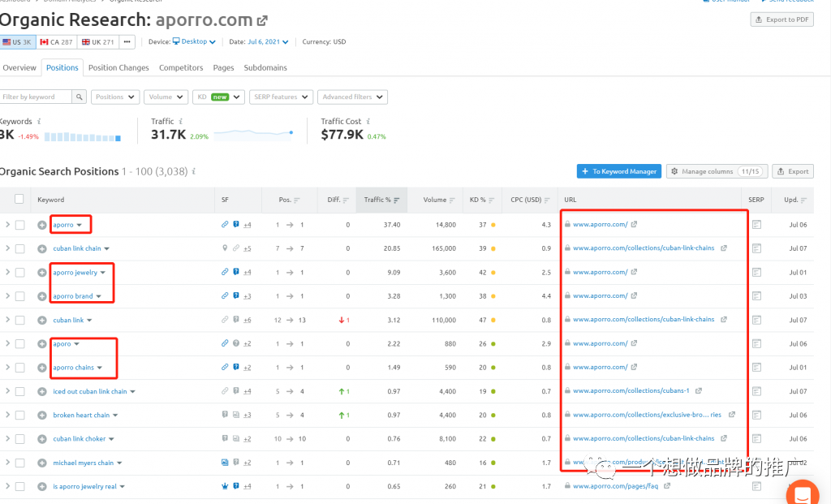The image size is (831, 504).
Task: Open aporro.com external link icon in title
Action: (262, 21)
